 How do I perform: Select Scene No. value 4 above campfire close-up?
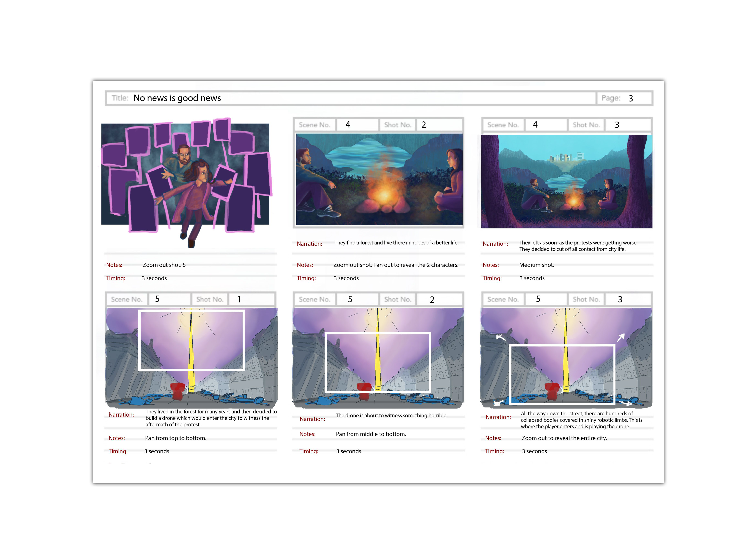tap(348, 125)
